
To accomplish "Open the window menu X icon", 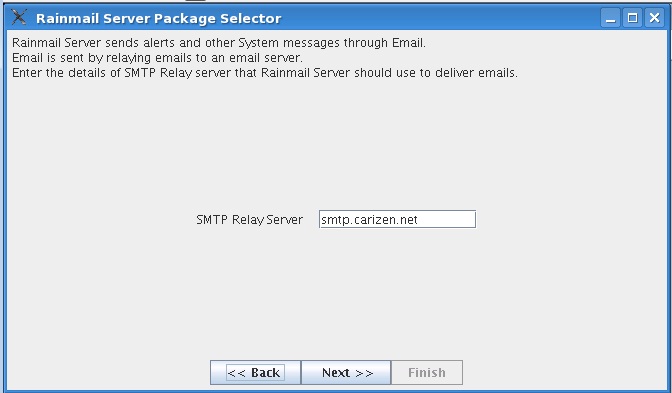I will (x=18, y=18).
